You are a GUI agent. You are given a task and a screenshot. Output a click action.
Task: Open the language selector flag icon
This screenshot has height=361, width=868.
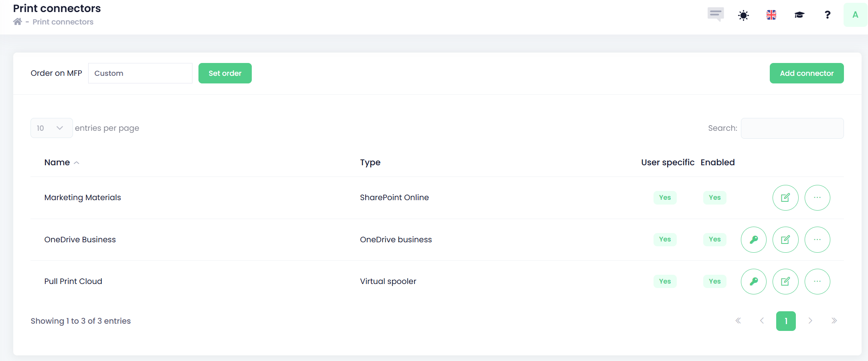point(771,15)
